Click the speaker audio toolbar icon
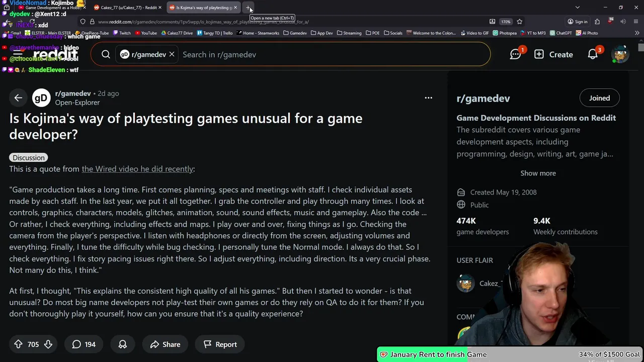 (623, 22)
